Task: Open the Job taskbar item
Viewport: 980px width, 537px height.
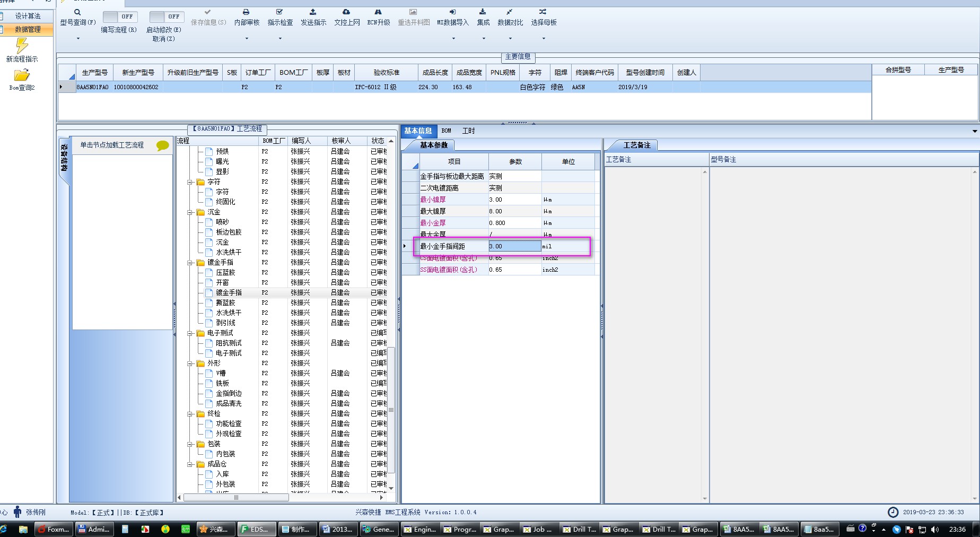Action: click(x=538, y=529)
